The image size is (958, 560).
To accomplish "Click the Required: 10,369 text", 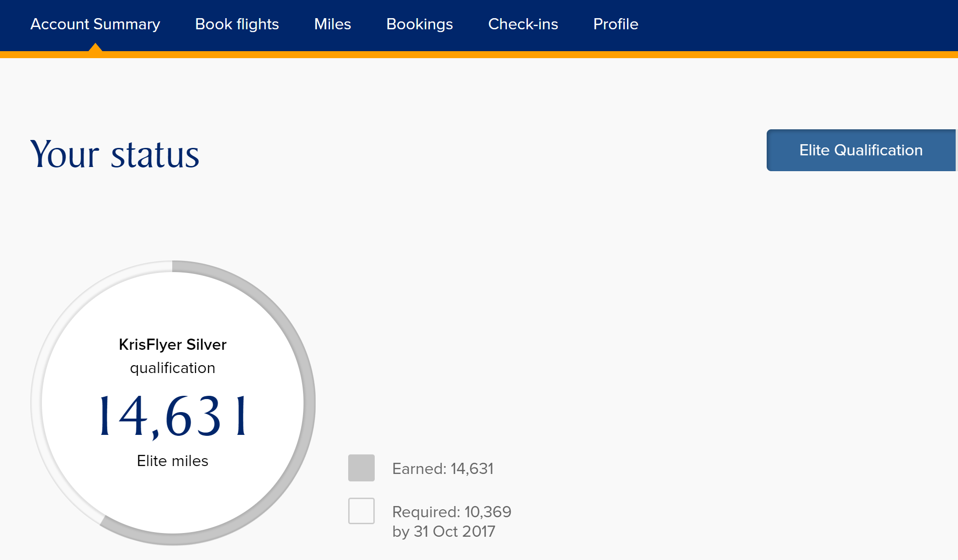I will coord(452,512).
